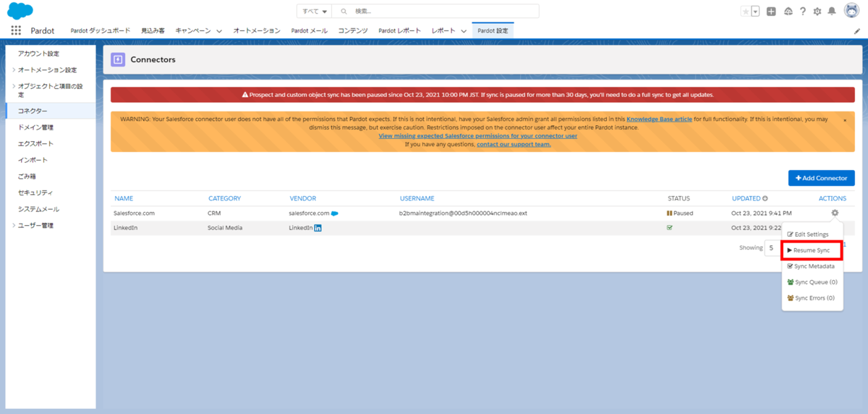
Task: Open セキュリティ in sidebar
Action: coord(35,193)
